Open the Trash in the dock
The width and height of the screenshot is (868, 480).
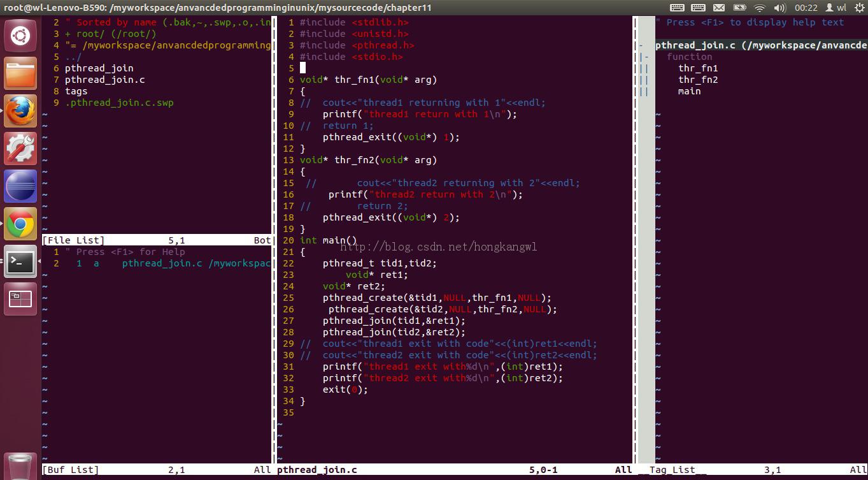(20, 466)
